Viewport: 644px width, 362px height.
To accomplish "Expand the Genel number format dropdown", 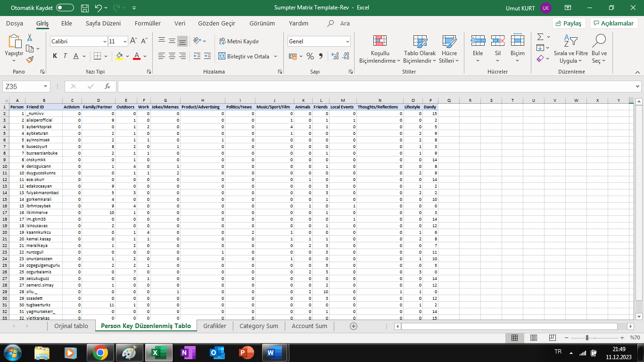I will (x=347, y=41).
